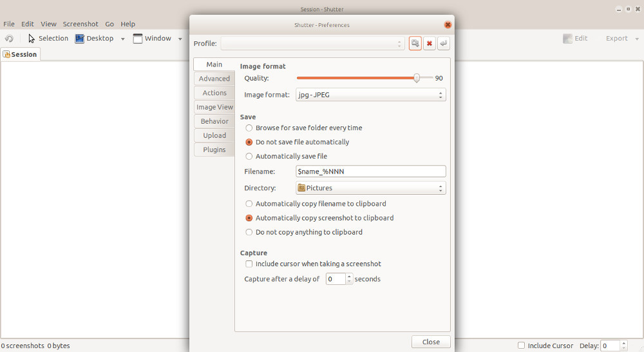Image resolution: width=644 pixels, height=352 pixels.
Task: Minimize the Shutter main window
Action: tap(618, 10)
